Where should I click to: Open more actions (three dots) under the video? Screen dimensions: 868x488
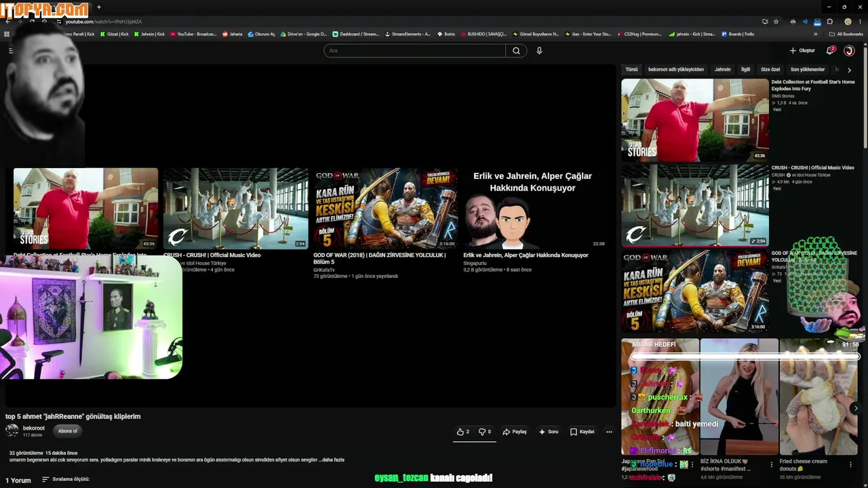(x=609, y=432)
